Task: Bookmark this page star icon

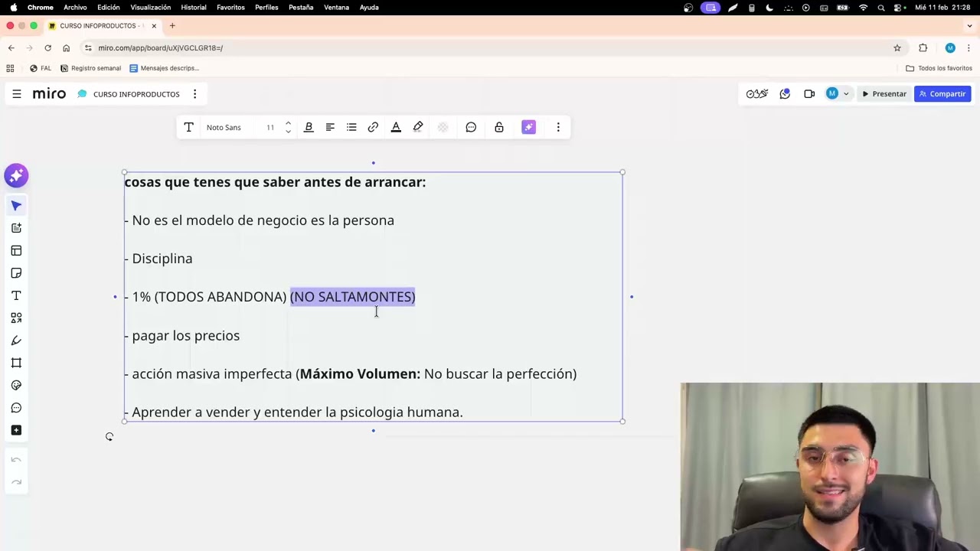Action: coord(897,47)
